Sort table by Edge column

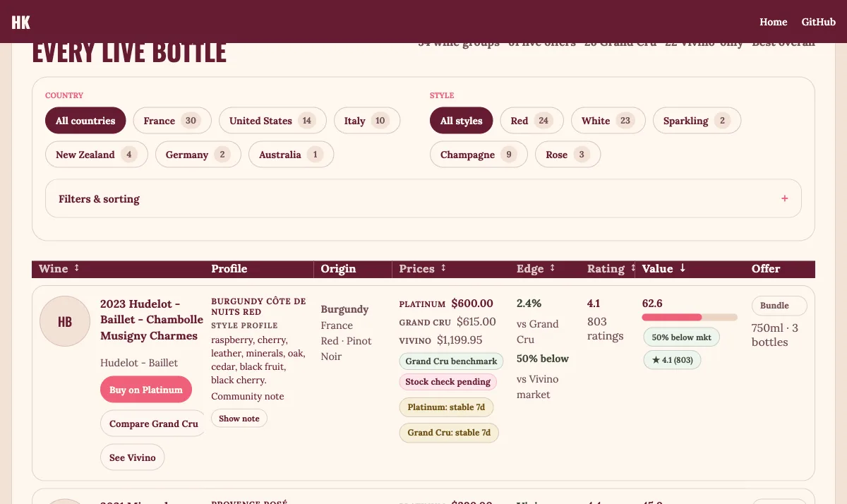pyautogui.click(x=536, y=268)
